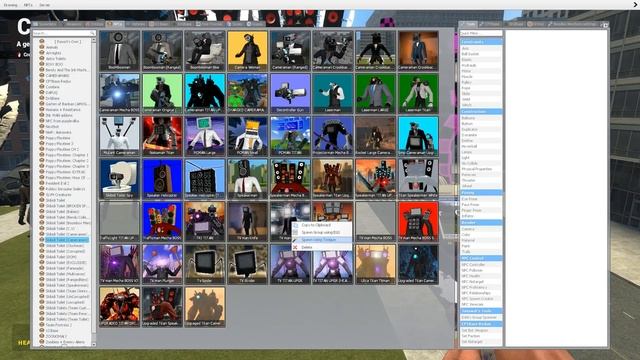Choose the POKMN Large icon
Screen dimensions: 640x360
[x=205, y=136]
